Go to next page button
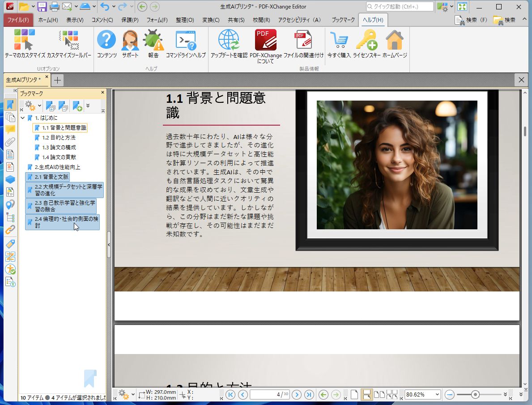This screenshot has height=405, width=532. (x=297, y=394)
